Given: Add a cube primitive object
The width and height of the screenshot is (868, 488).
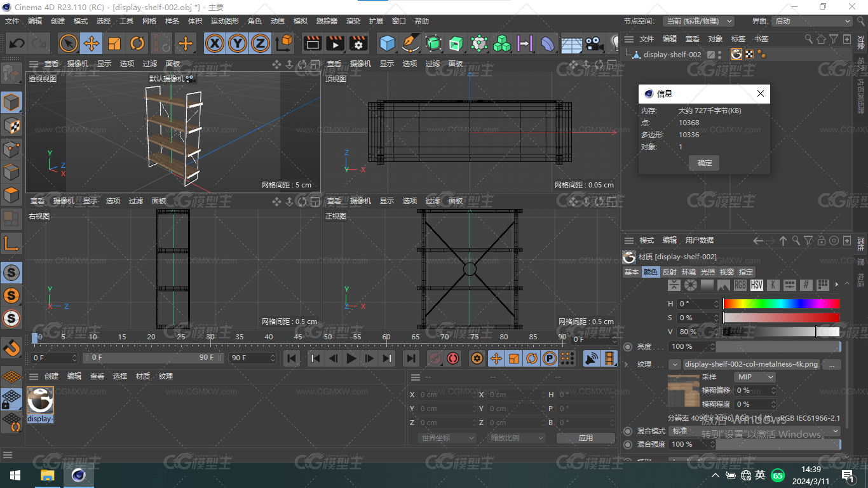Looking at the screenshot, I should (x=388, y=43).
